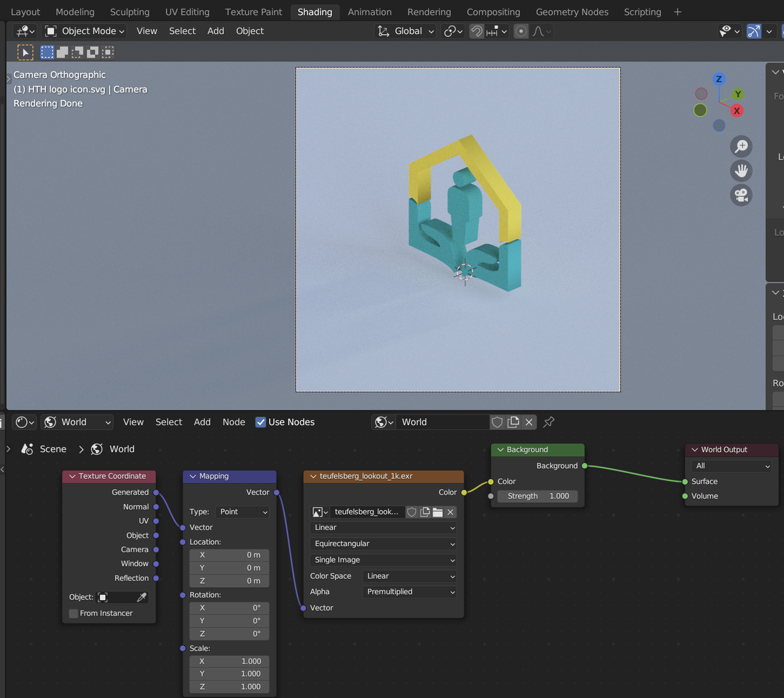Choose the intersect selection mode icon
Image resolution: width=784 pixels, height=698 pixels.
(108, 53)
